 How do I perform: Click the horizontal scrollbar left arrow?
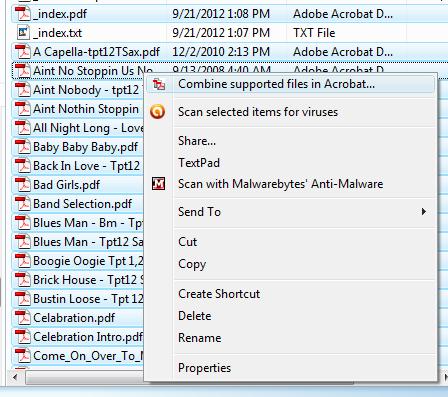coord(15,377)
